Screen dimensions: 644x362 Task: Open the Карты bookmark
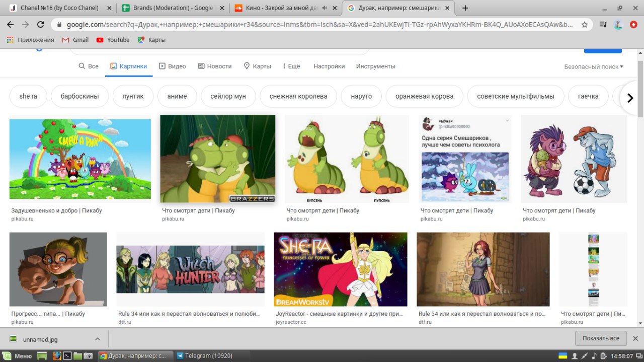click(x=151, y=40)
